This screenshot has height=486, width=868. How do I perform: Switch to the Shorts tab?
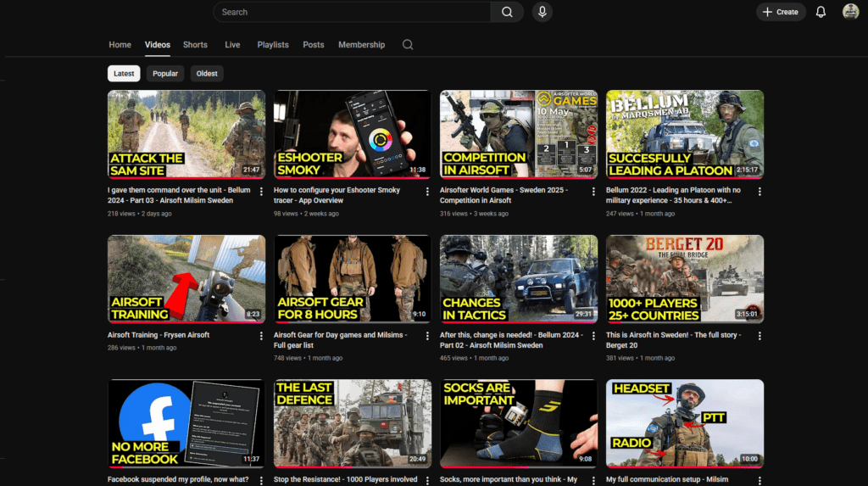195,45
